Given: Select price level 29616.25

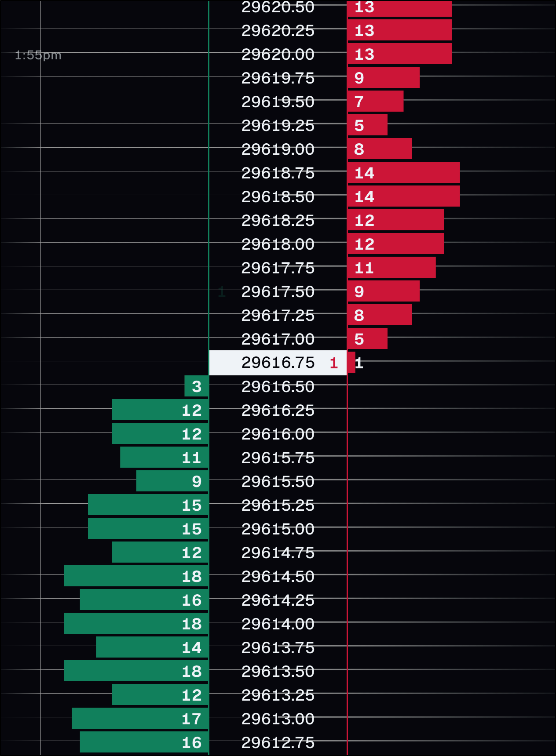Looking at the screenshot, I should point(278,410).
